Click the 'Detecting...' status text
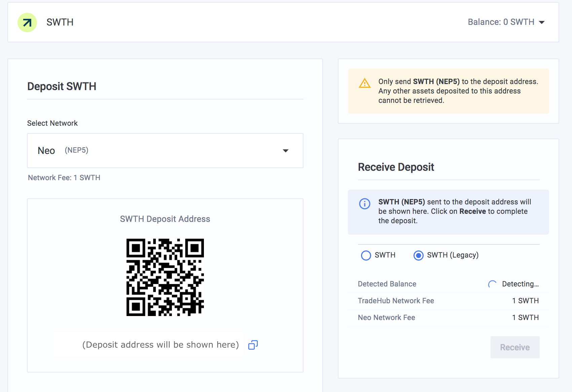The height and width of the screenshot is (392, 572). [x=520, y=284]
